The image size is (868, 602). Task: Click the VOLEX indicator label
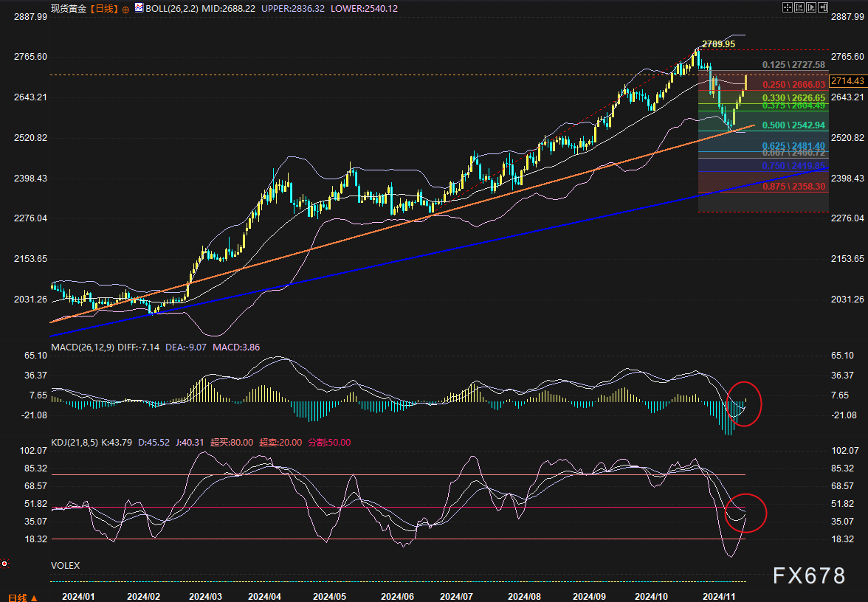click(x=65, y=566)
